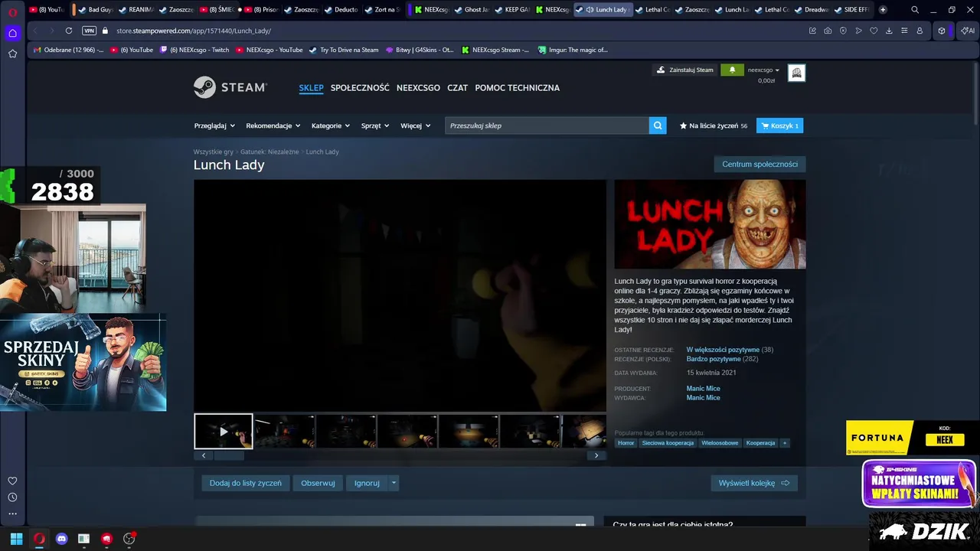The width and height of the screenshot is (980, 551).
Task: Click the Ignoruj button
Action: click(367, 483)
